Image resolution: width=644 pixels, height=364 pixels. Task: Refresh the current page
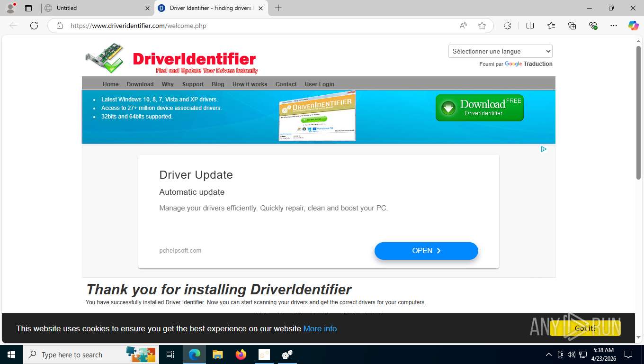pyautogui.click(x=34, y=26)
